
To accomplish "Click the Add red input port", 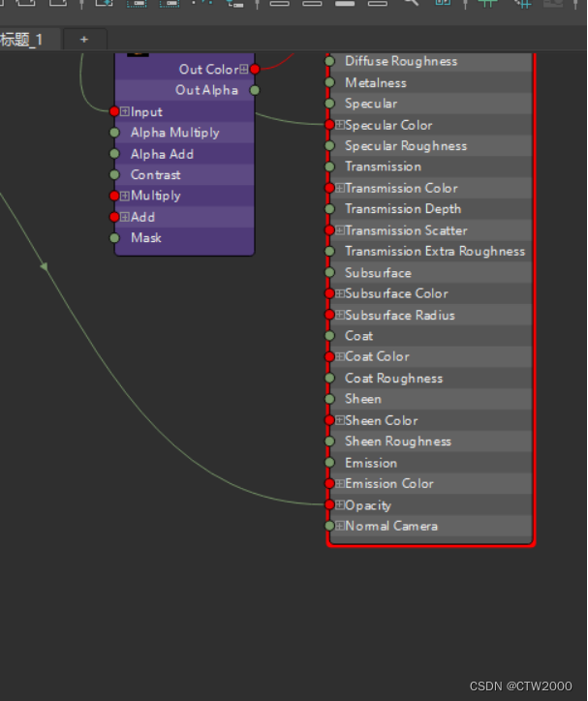I will [x=114, y=217].
